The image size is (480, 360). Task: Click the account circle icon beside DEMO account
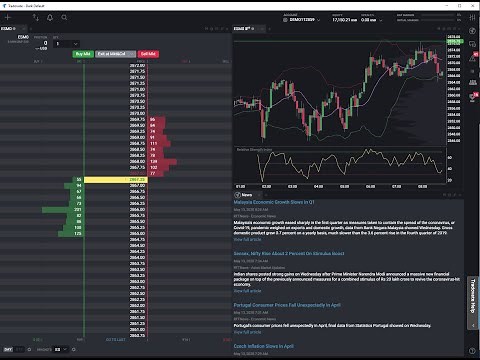point(285,20)
